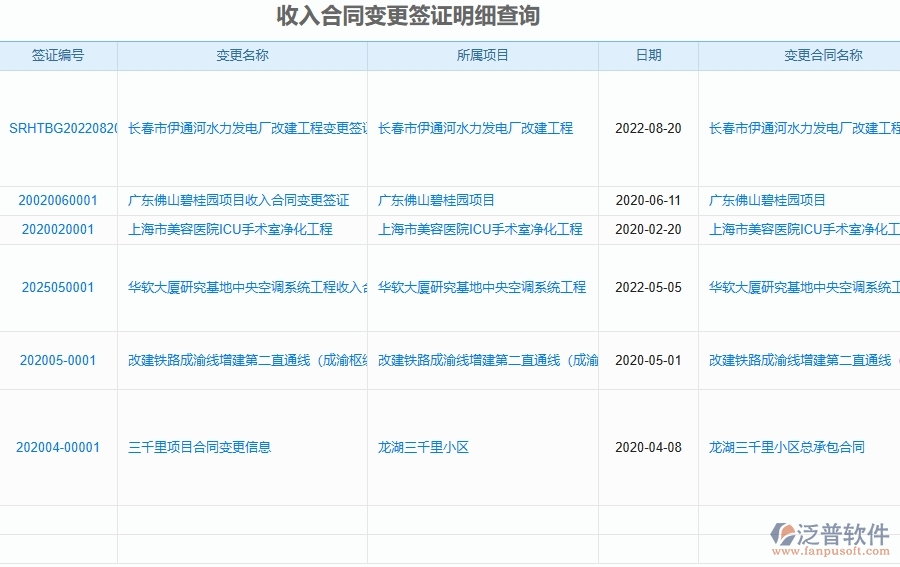Open 上海市美容医院ICU手术室净化工程 change name
This screenshot has height=567, width=900.
230,230
